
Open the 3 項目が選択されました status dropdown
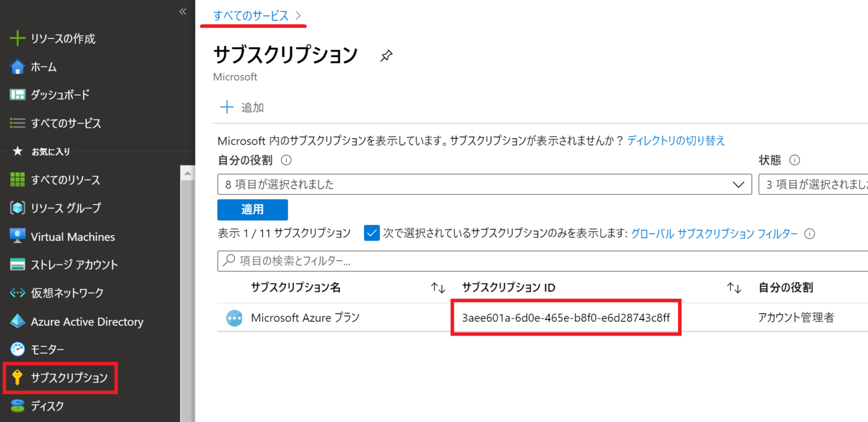pos(813,185)
